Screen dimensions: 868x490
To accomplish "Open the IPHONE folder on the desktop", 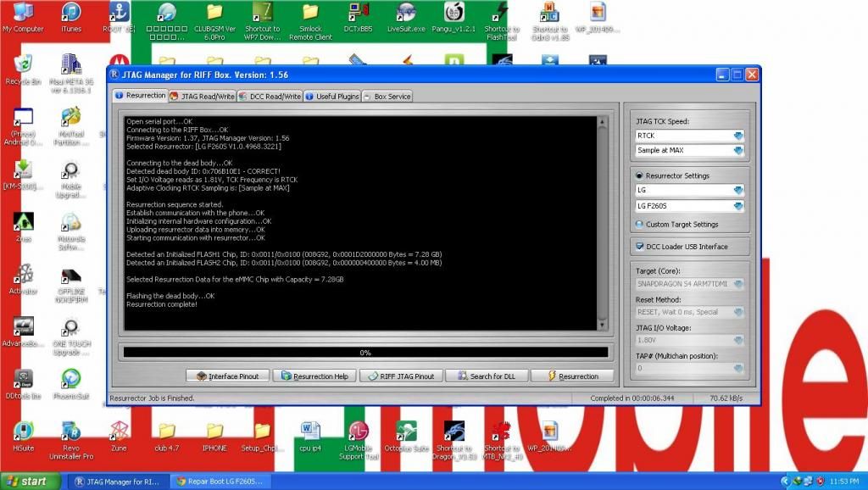I will tap(214, 437).
